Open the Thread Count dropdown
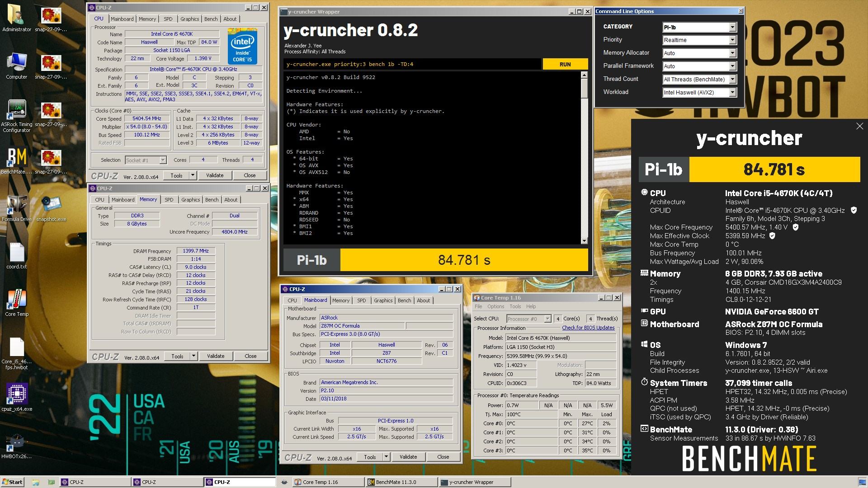This screenshot has height=488, width=868. (699, 80)
